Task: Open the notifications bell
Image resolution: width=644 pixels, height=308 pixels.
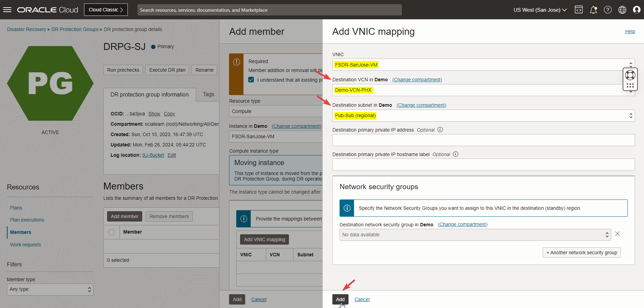Action: pos(593,10)
